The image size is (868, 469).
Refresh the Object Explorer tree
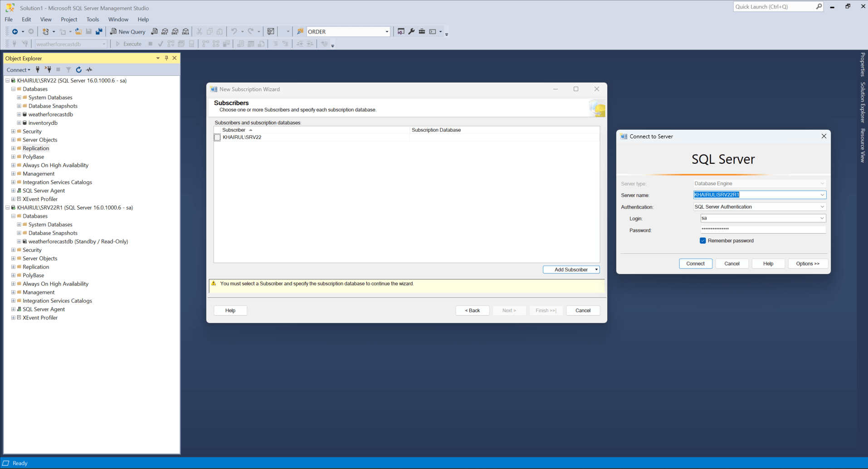pos(78,70)
